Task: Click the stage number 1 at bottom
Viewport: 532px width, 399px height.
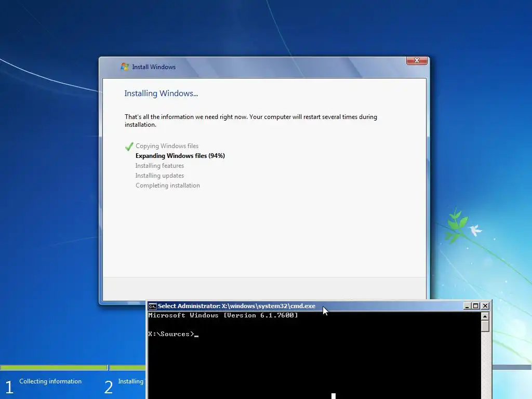Action: click(x=9, y=387)
